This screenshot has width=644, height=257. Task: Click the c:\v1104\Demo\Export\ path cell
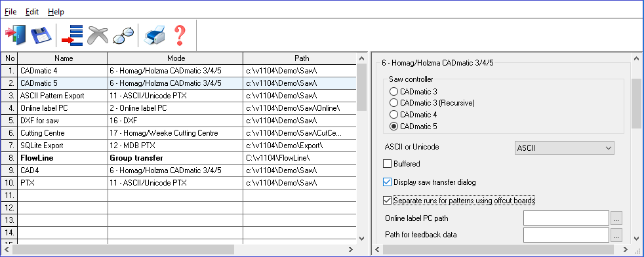coord(300,146)
